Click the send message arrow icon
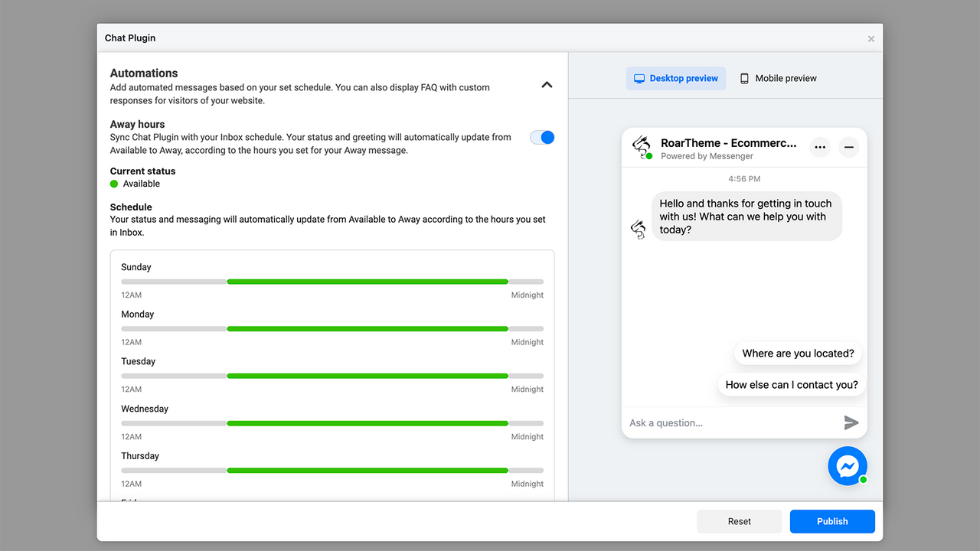 [x=851, y=422]
